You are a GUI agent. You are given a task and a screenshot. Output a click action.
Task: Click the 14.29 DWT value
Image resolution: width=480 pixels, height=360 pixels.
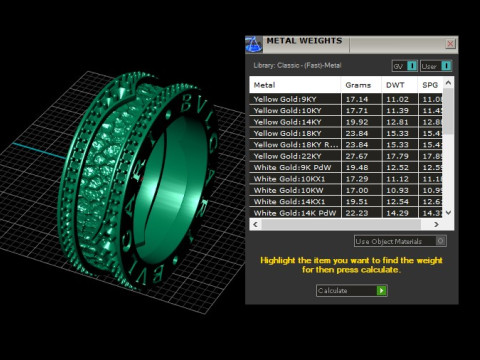[x=397, y=213]
